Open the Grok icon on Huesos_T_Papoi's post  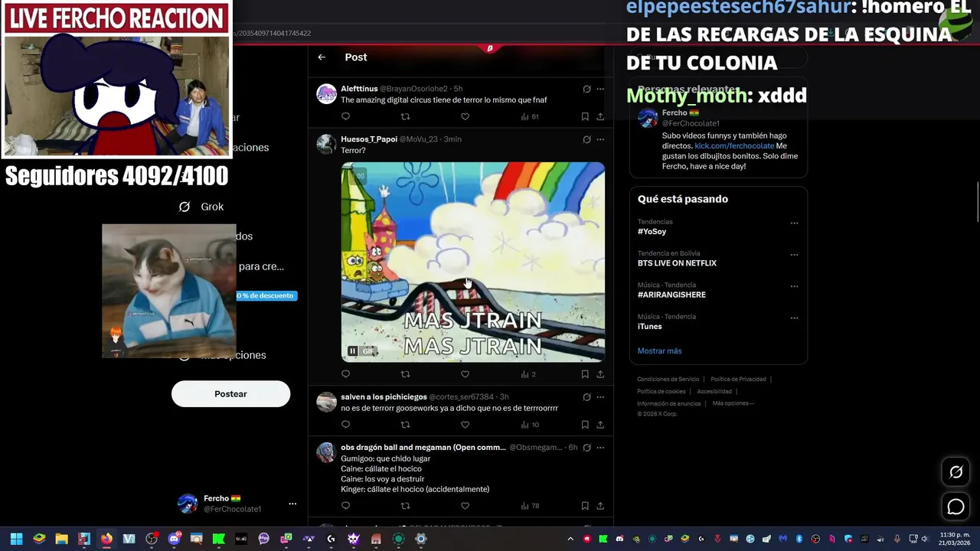coord(586,139)
